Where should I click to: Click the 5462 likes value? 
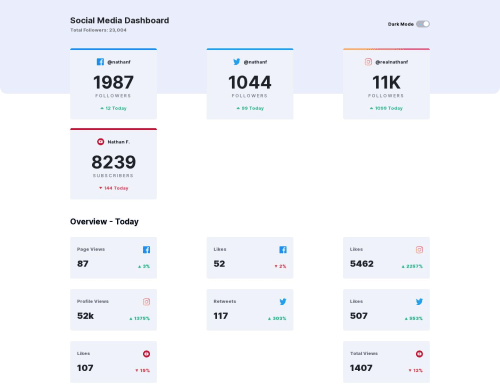[x=362, y=264]
